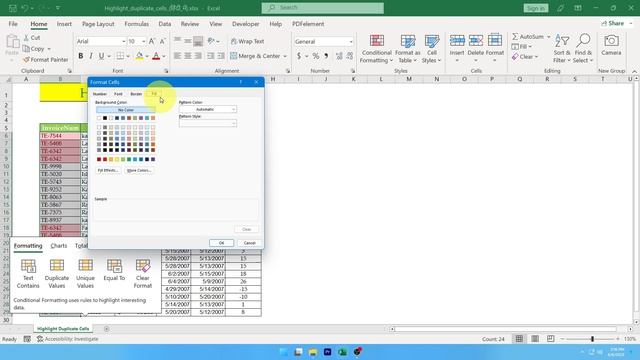This screenshot has height=360, width=640.
Task: Choose Text Contains in Quick Analysis
Action: 28,273
